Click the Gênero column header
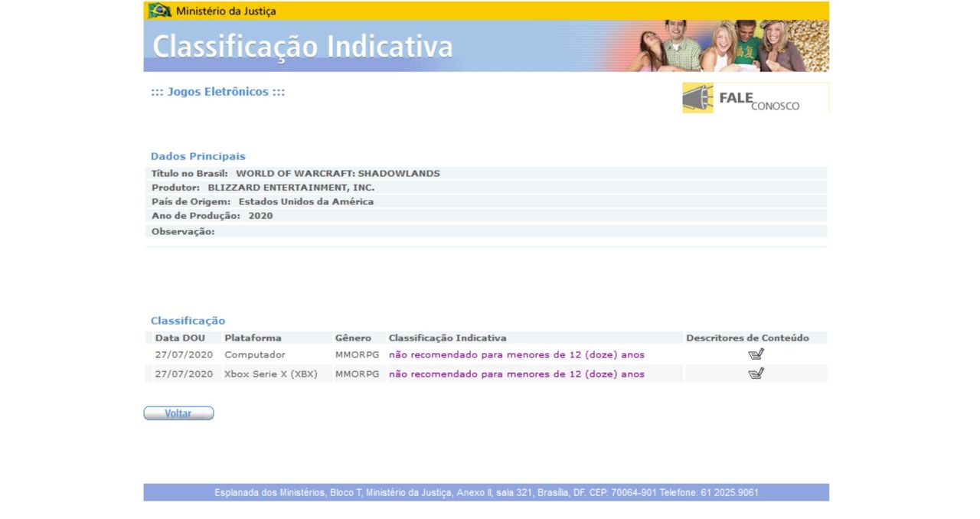Screen dimensions: 980x519 pyautogui.click(x=353, y=338)
